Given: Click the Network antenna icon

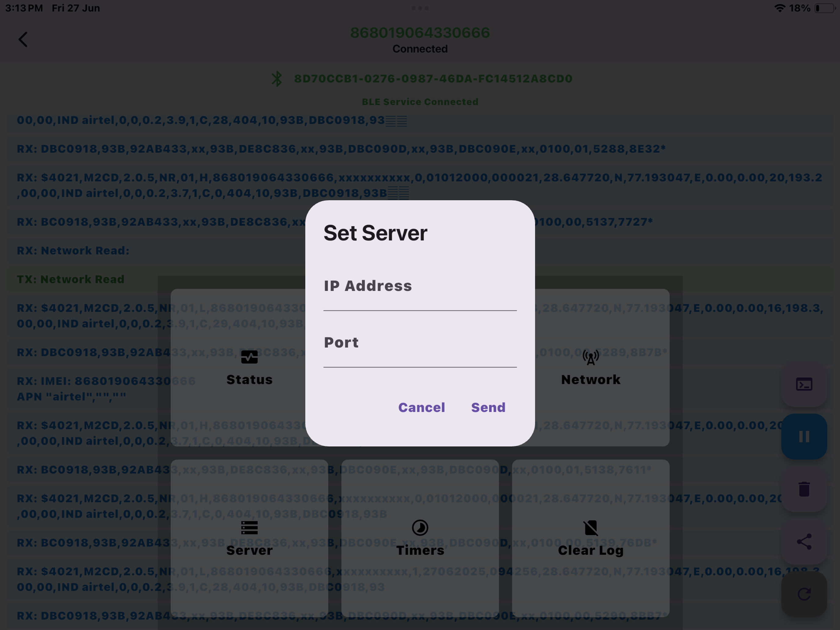Looking at the screenshot, I should [x=591, y=357].
